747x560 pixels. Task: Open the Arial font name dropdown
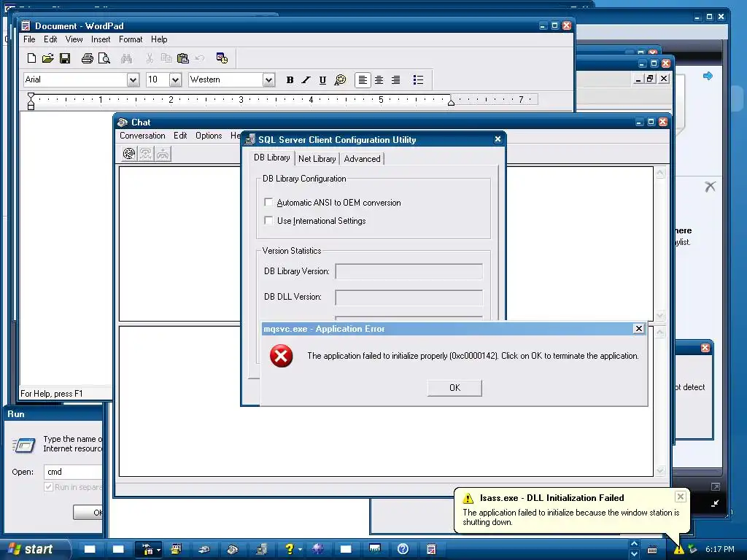pos(133,80)
